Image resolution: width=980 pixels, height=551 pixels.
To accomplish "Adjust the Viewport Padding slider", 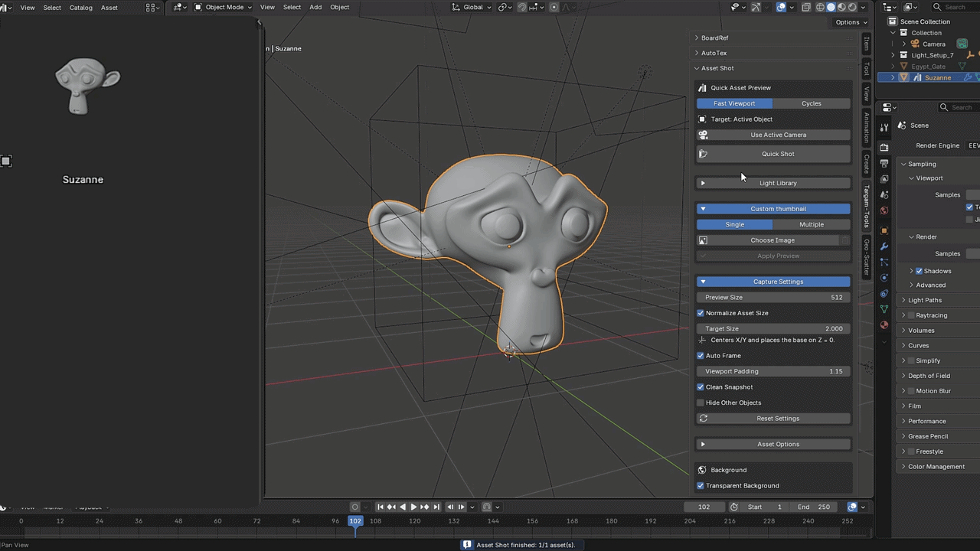I will click(773, 372).
